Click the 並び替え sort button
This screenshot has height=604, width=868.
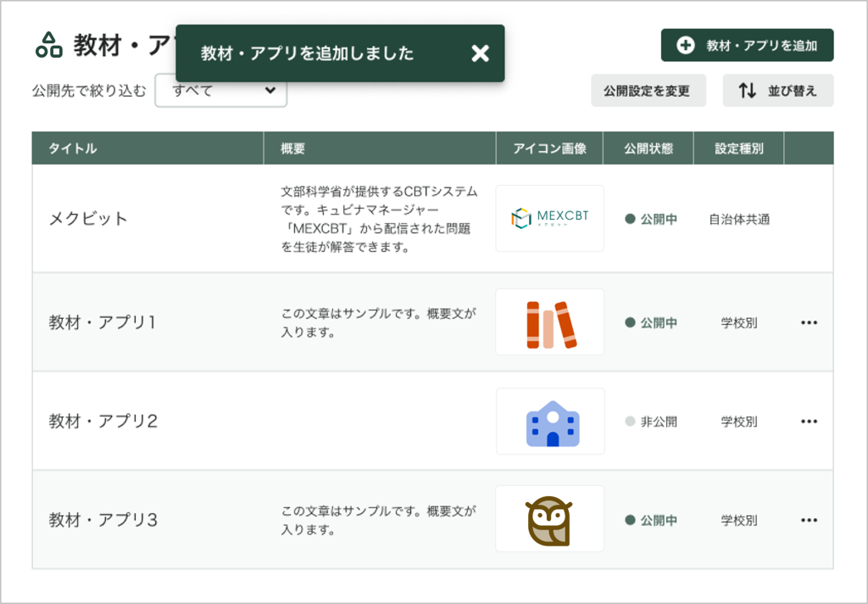point(778,90)
